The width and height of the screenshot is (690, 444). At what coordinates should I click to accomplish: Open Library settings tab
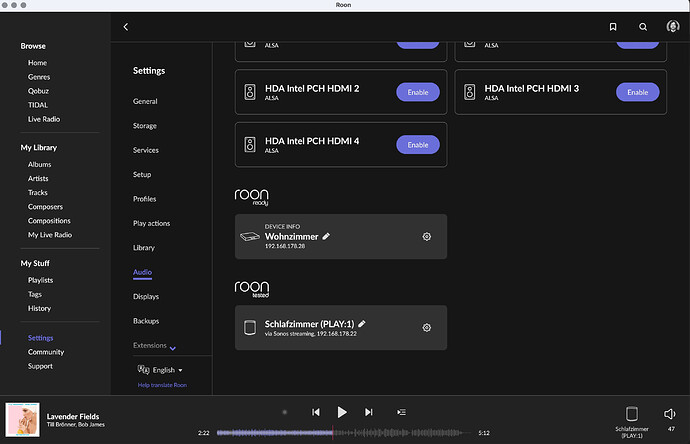tap(144, 248)
